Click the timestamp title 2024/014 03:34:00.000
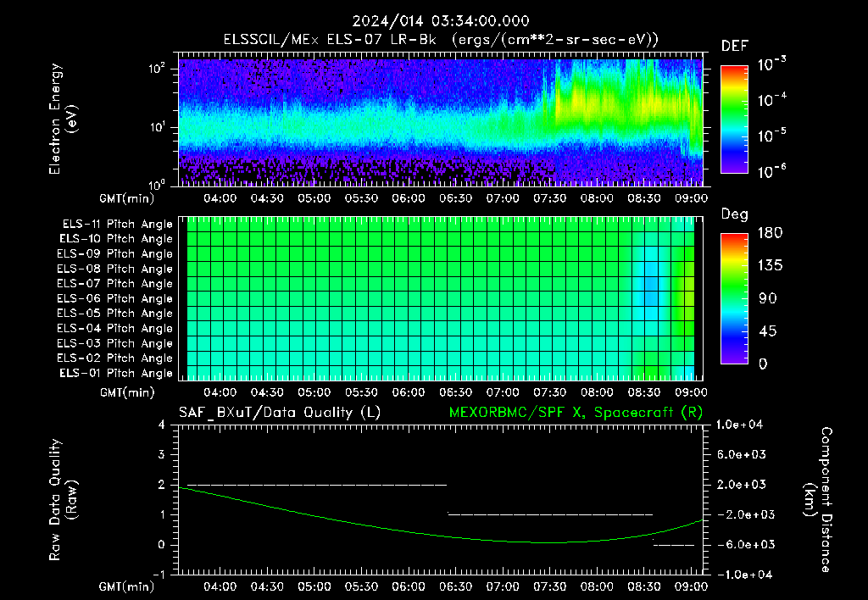 tap(441, 21)
